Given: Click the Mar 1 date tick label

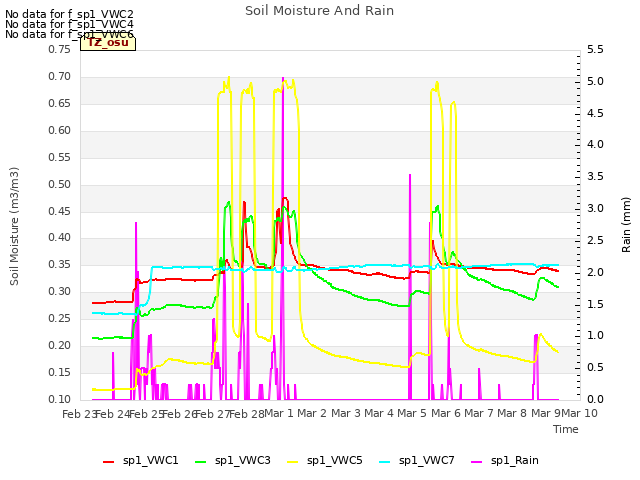Looking at the screenshot, I should (279, 413).
